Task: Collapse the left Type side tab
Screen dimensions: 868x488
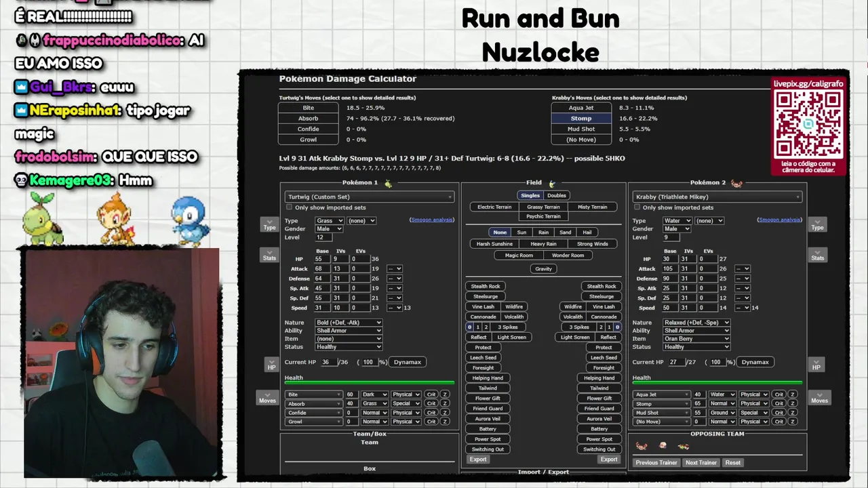Action: (269, 225)
